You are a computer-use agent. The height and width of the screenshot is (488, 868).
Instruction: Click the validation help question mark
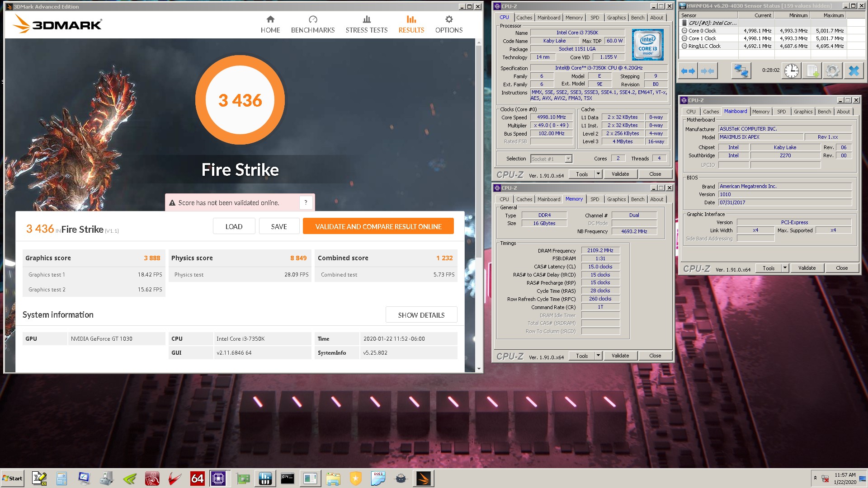(306, 203)
